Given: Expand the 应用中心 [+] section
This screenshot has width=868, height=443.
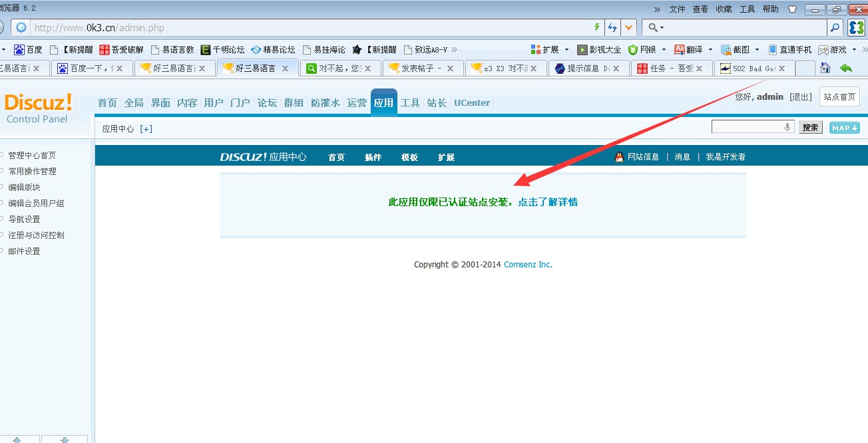Looking at the screenshot, I should pyautogui.click(x=146, y=128).
